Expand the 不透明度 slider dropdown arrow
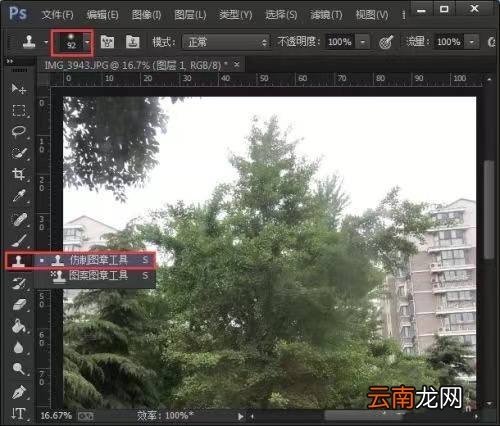The image size is (500, 426). point(363,42)
